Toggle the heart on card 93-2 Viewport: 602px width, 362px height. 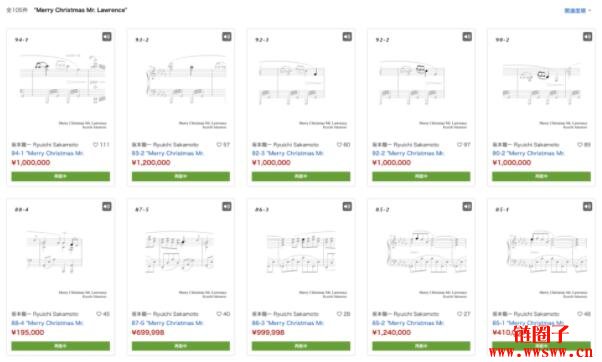pos(219,145)
